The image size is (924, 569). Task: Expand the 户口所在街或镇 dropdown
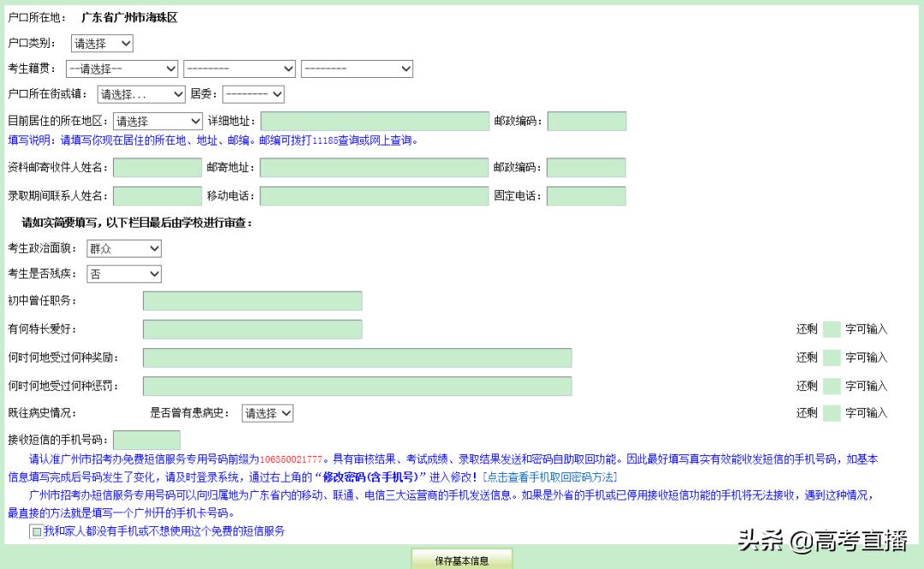[x=141, y=94]
